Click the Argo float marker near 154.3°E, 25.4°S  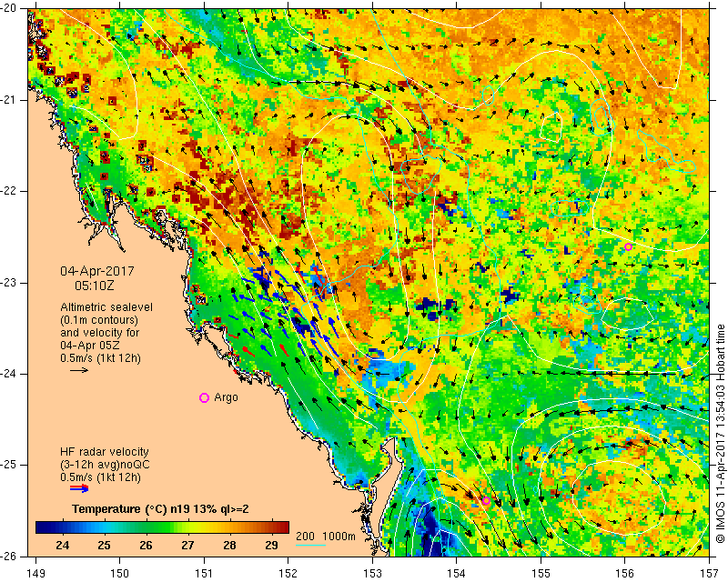pyautogui.click(x=486, y=500)
